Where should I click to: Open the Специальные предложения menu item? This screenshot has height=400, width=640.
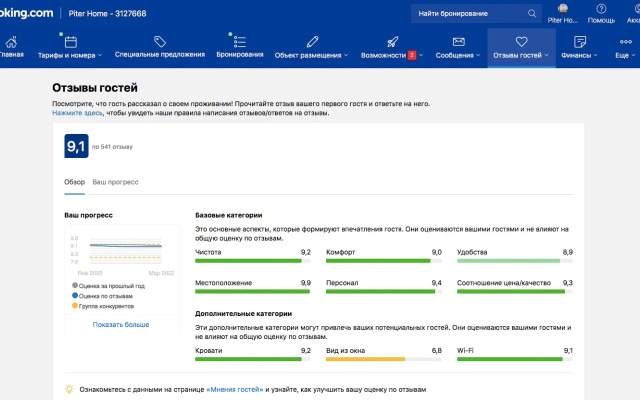(x=160, y=55)
